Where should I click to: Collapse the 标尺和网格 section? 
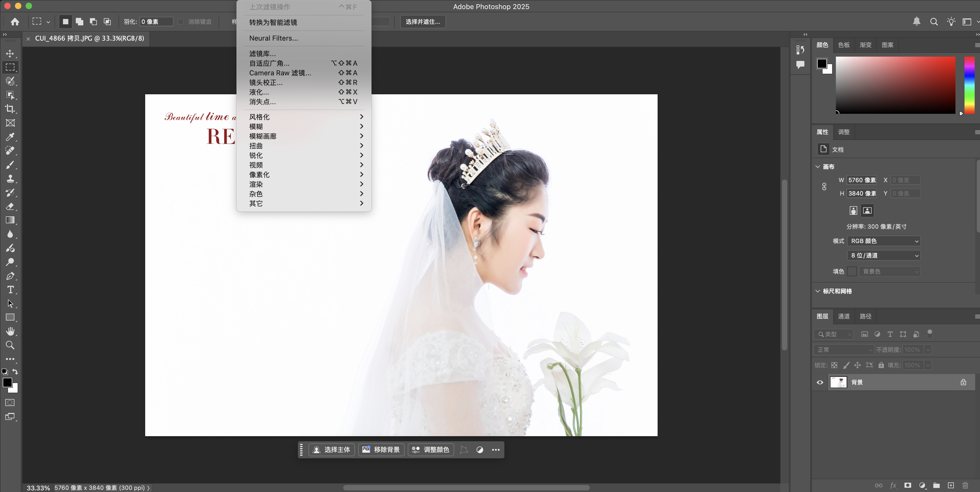[817, 291]
